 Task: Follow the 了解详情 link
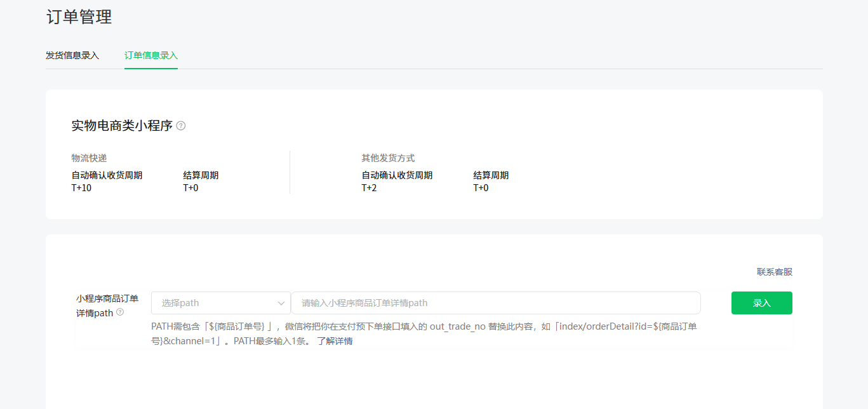(335, 341)
